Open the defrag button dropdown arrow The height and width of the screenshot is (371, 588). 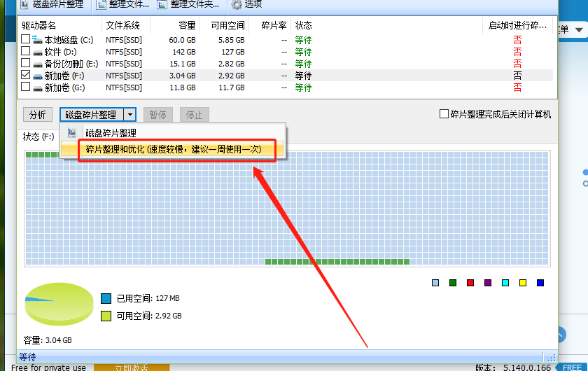[129, 115]
